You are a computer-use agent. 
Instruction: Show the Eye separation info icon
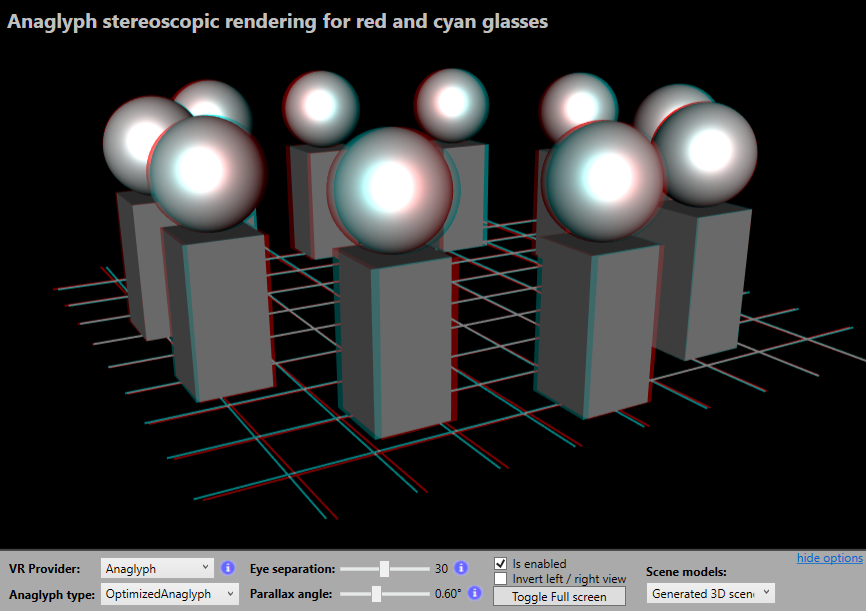pos(461,568)
